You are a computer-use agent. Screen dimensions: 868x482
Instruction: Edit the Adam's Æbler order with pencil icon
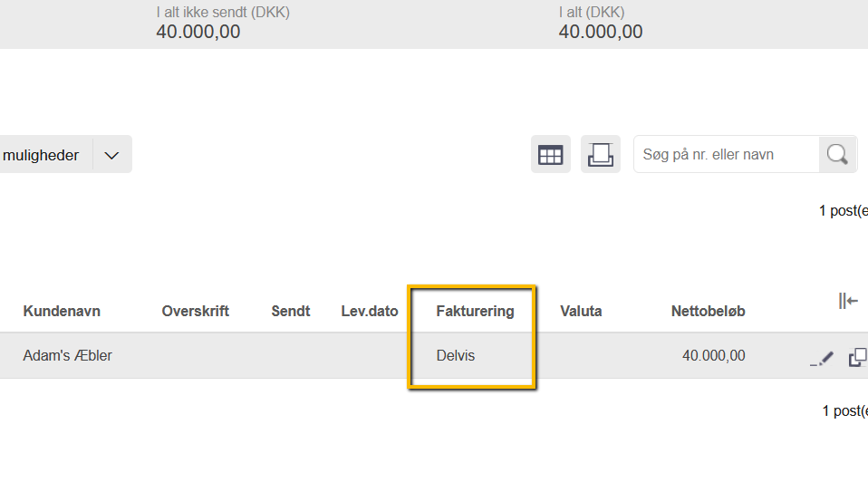click(821, 359)
